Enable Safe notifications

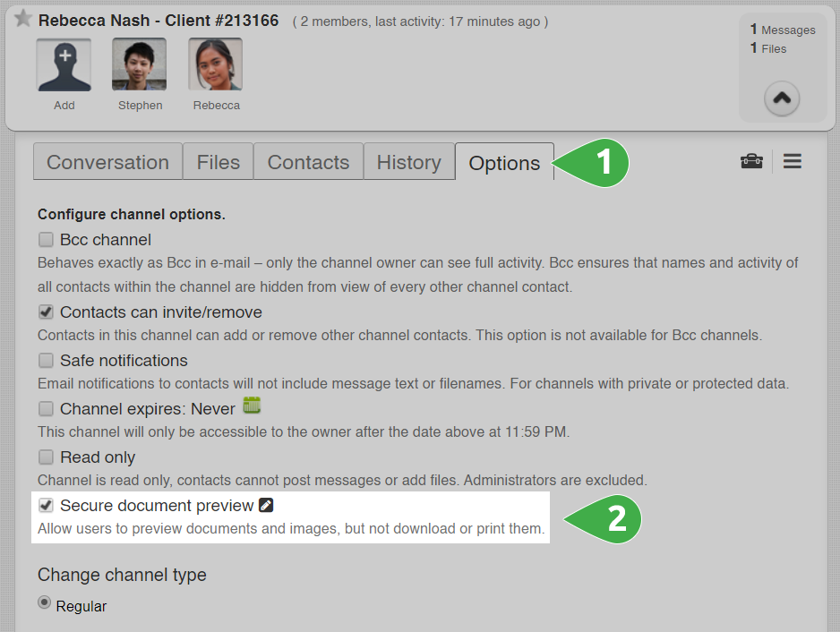45,360
